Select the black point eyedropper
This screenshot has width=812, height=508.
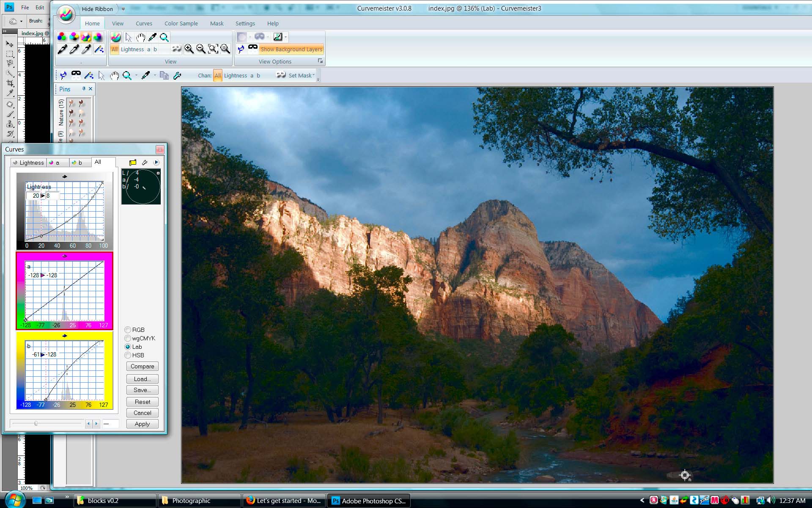click(62, 50)
